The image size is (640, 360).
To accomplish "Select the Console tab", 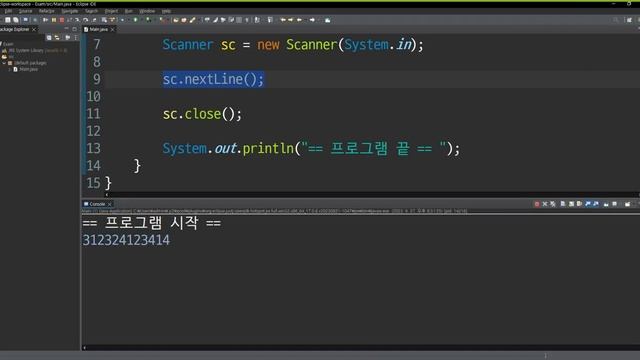I will point(97,204).
